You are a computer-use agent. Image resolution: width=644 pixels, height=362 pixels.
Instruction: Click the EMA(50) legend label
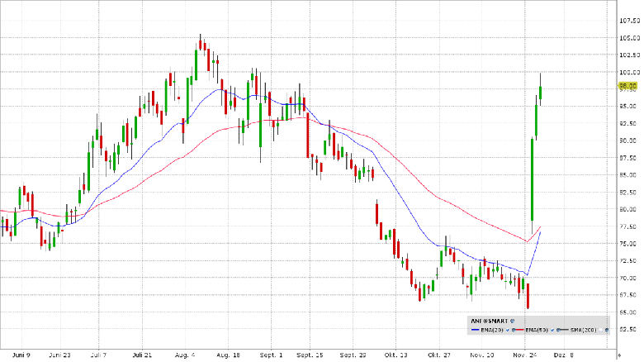[537, 330]
